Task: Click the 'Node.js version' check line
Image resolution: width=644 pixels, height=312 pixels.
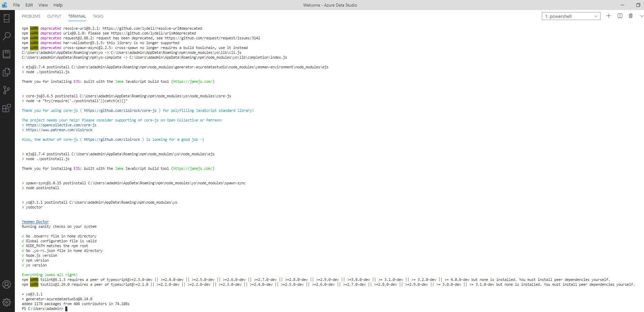Action: pos(39,255)
